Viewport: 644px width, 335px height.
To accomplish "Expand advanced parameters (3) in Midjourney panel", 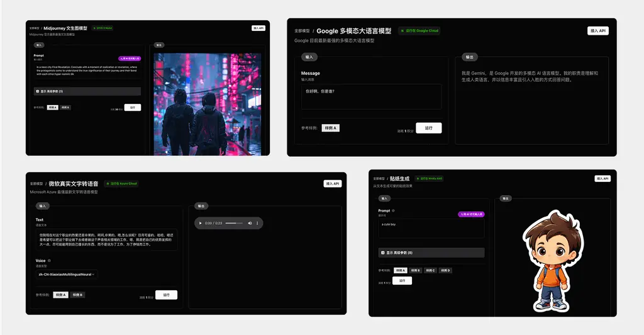I will (x=87, y=91).
